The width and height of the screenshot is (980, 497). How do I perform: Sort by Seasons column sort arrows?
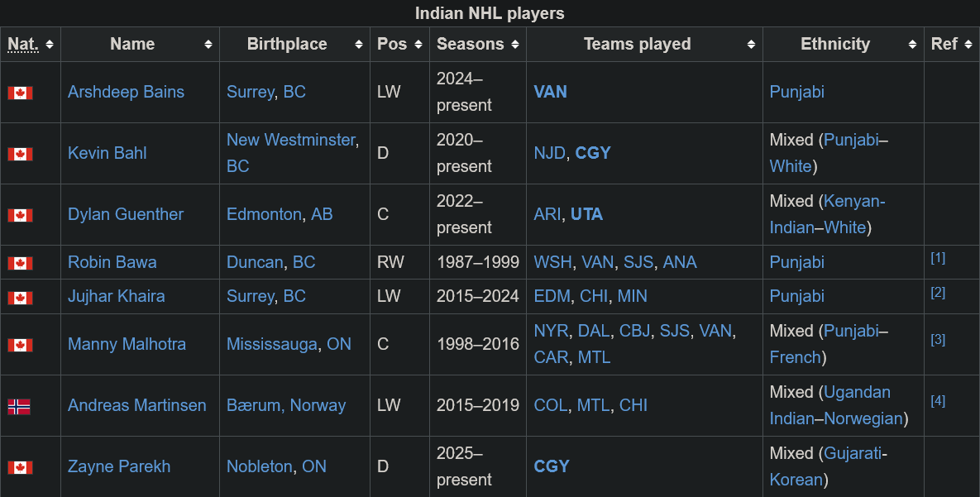pos(515,45)
